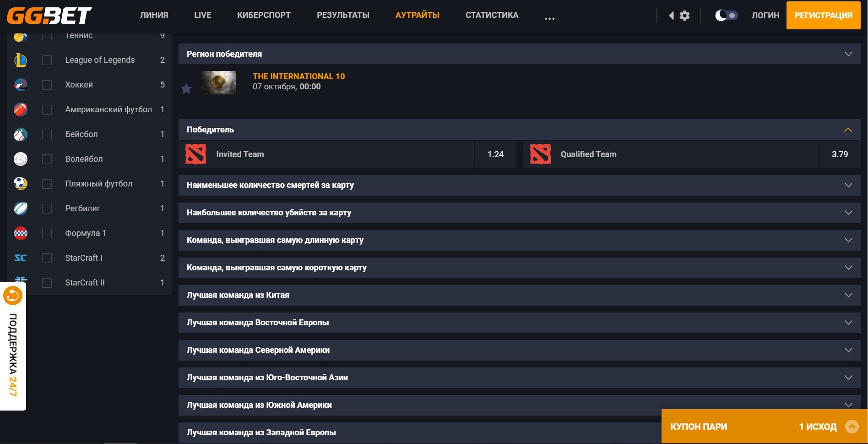
Task: Click the League of Legends sport icon
Action: 21,60
